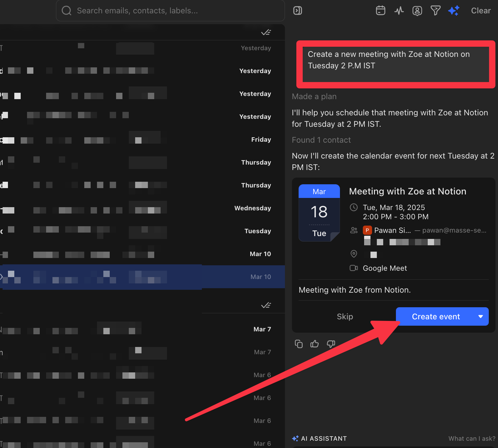Click event time 2:00 PM - 3:00 PM
This screenshot has height=448, width=498.
(x=396, y=217)
